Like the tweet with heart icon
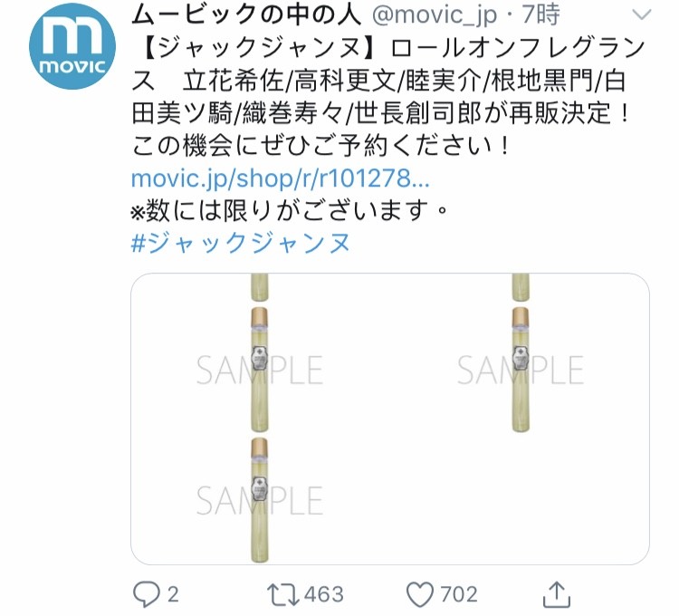This screenshot has width=679, height=616. coord(419,594)
